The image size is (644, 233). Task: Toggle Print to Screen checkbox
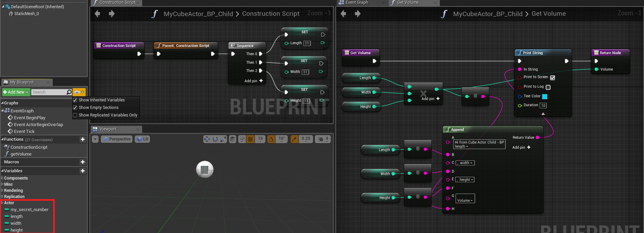553,78
